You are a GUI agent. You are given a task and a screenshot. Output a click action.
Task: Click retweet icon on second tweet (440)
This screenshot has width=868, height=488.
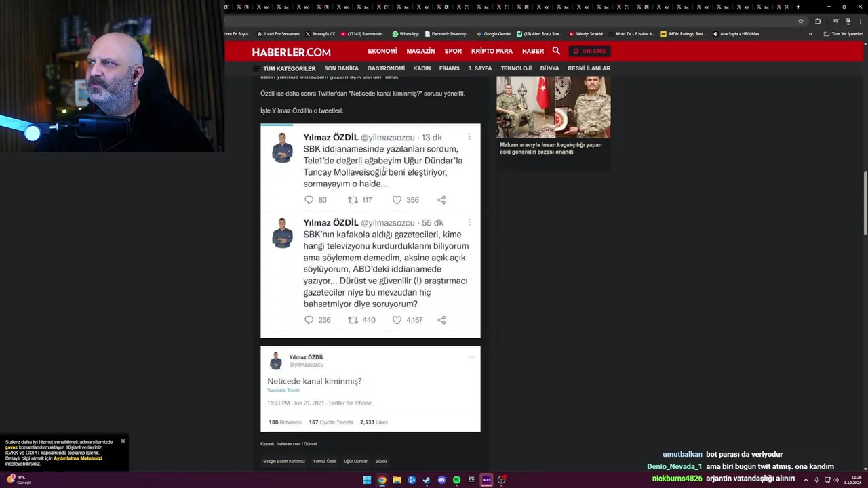(353, 320)
